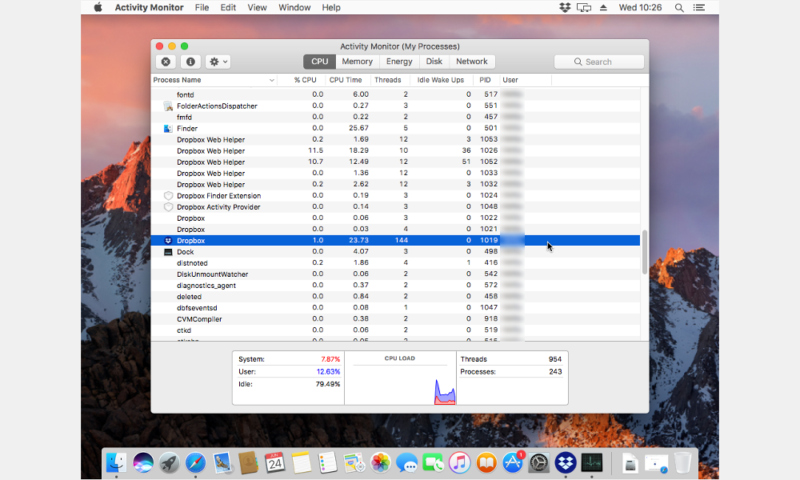Image resolution: width=800 pixels, height=480 pixels.
Task: Click the eject menu bar icon
Action: tap(604, 7)
